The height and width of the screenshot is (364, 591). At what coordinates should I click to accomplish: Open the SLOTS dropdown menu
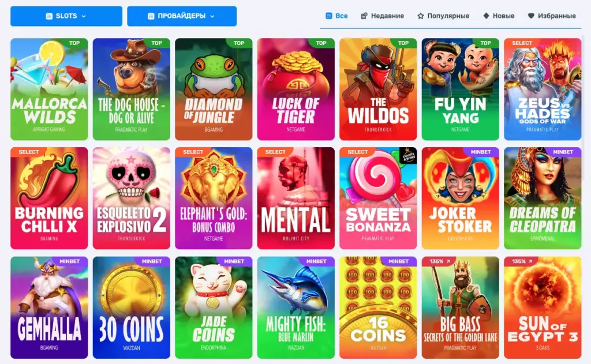pyautogui.click(x=66, y=16)
